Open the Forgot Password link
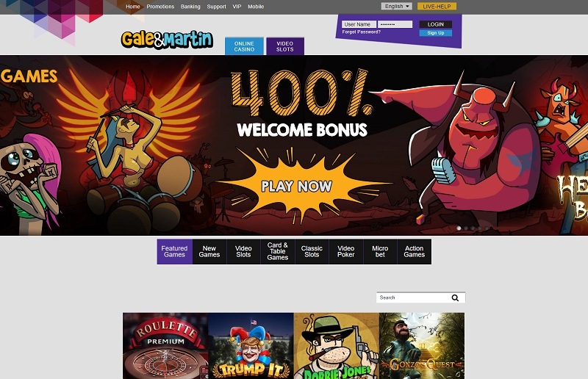 click(x=361, y=32)
